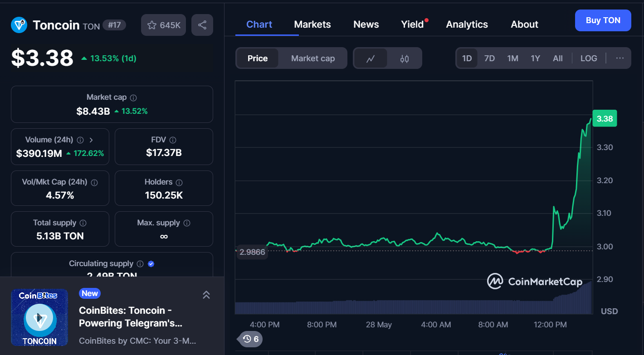The image size is (644, 355).
Task: Open the Chart tab
Action: [x=259, y=24]
